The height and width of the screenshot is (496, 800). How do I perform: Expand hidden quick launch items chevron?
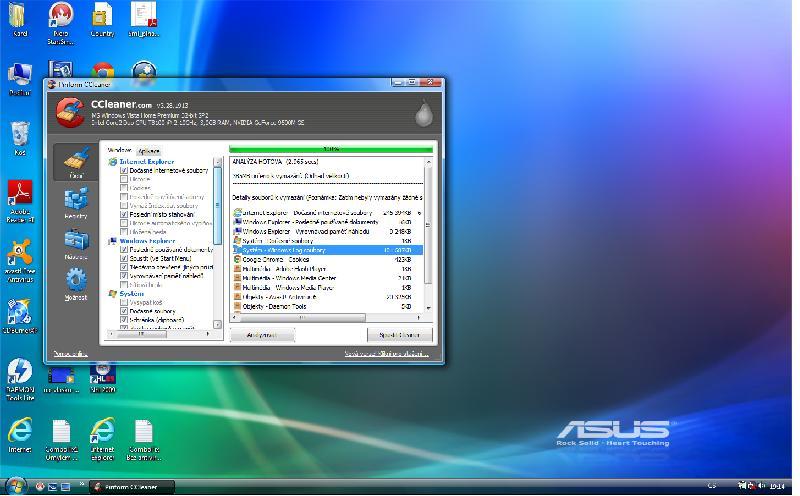coord(81,483)
